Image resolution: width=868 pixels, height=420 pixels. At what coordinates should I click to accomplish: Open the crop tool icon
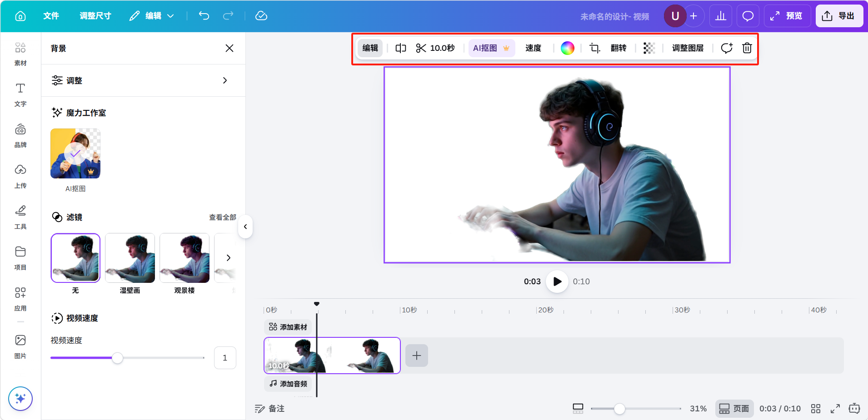(x=594, y=48)
